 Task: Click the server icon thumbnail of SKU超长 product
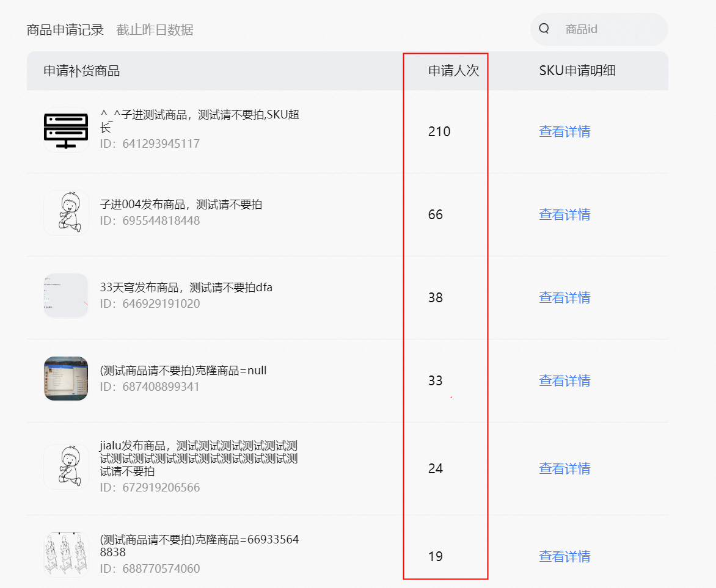coord(66,129)
